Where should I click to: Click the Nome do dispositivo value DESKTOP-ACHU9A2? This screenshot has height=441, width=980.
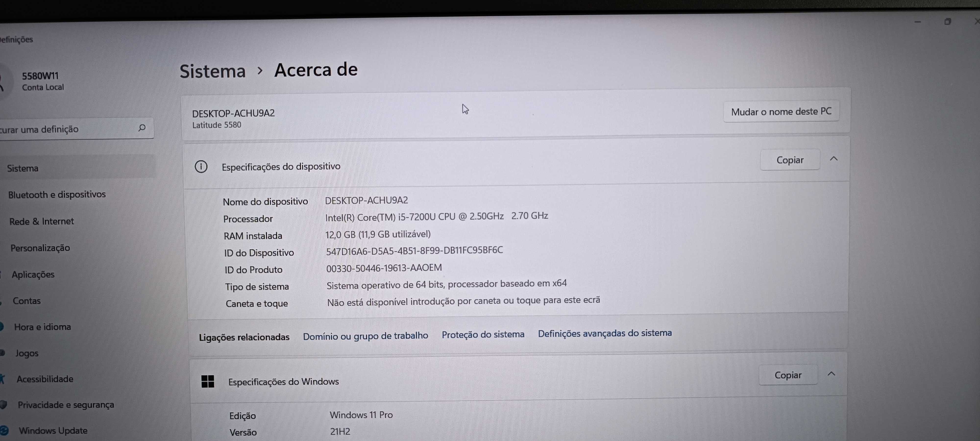[x=366, y=200]
